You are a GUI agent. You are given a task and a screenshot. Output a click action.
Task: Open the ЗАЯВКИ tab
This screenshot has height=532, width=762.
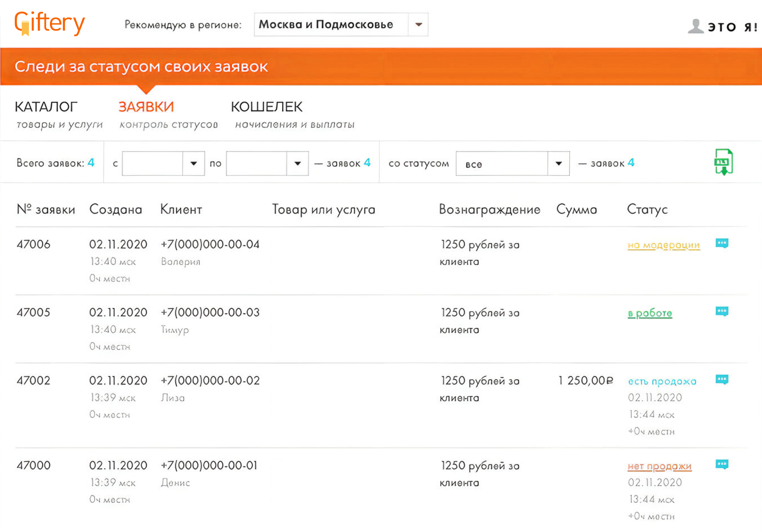click(146, 107)
